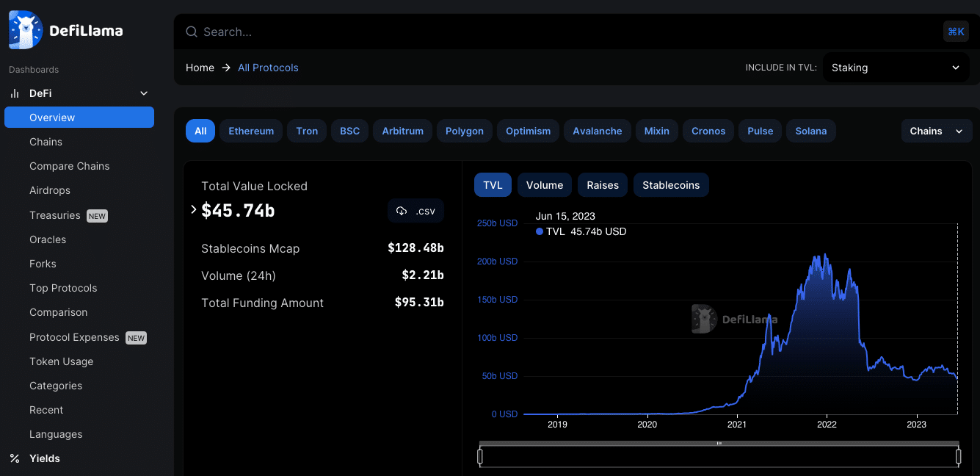
Task: Switch to the Volume chart tab
Action: [544, 184]
